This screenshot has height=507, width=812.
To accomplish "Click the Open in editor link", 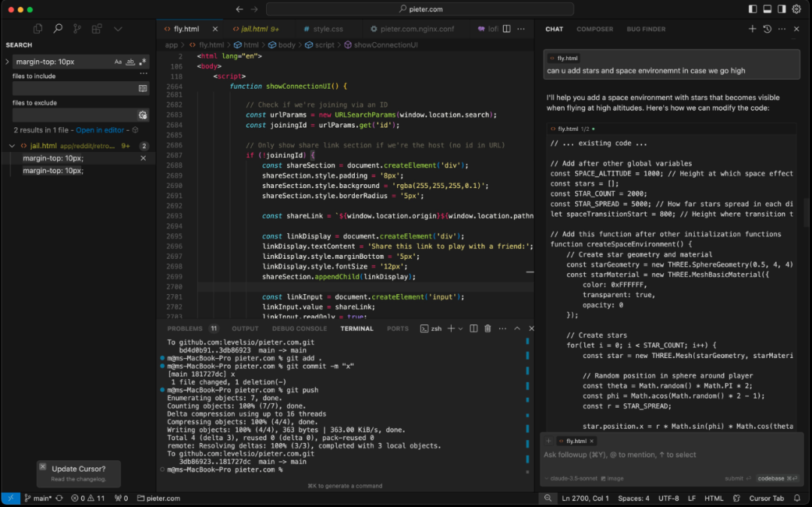I will (x=100, y=130).
